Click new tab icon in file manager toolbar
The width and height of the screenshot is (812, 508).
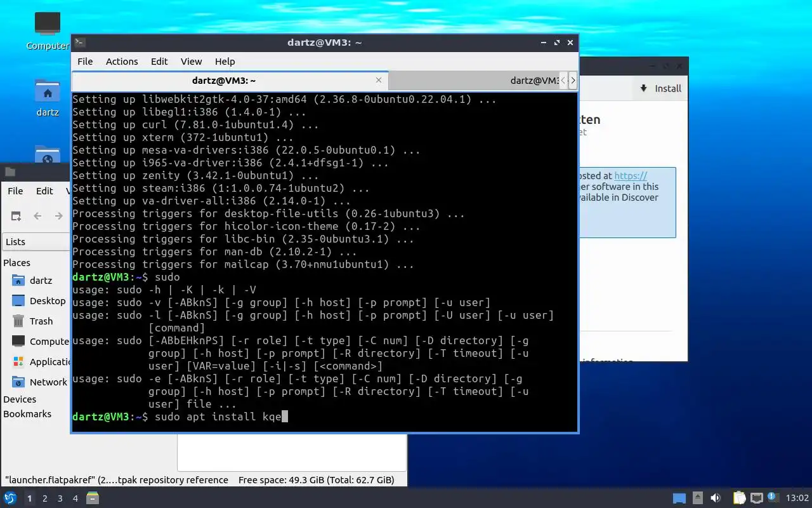(16, 216)
